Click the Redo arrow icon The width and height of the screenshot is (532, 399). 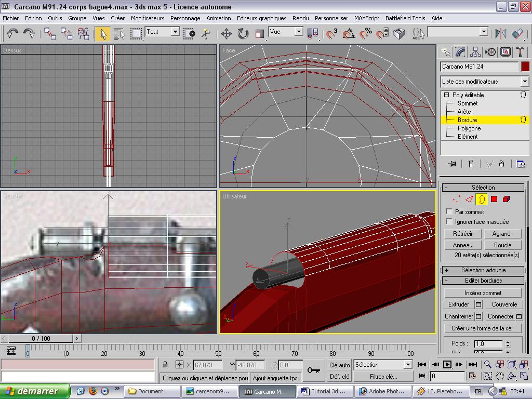click(x=29, y=33)
